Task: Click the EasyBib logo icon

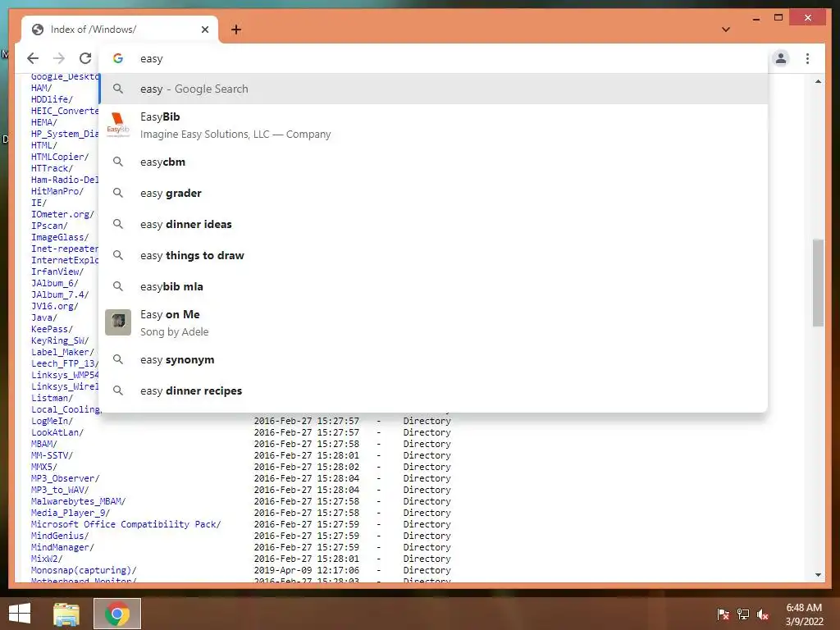Action: 118,125
